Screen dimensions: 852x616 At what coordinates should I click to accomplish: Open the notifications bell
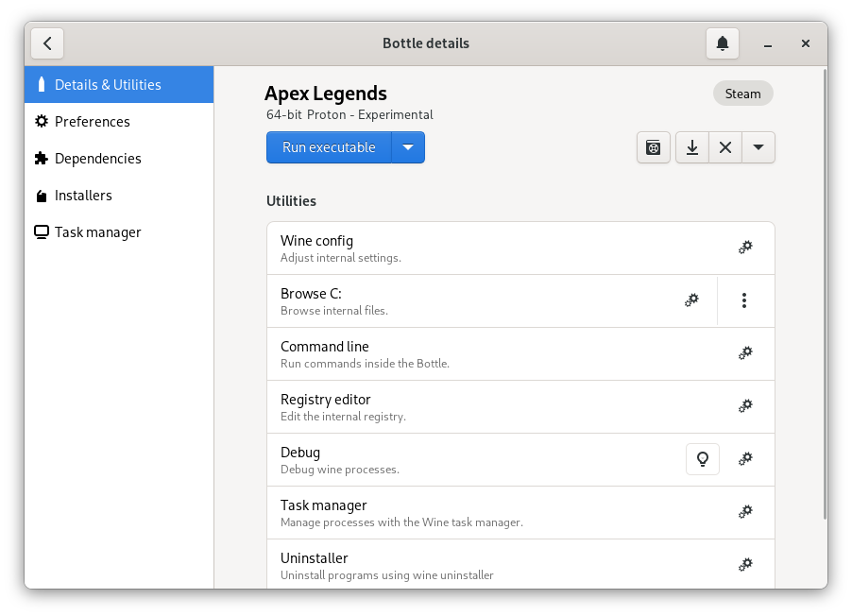(723, 43)
